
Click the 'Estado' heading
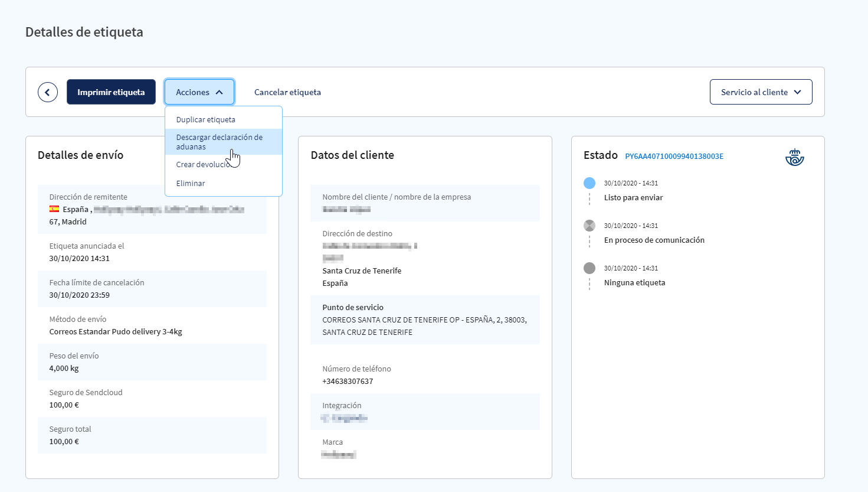tap(601, 155)
